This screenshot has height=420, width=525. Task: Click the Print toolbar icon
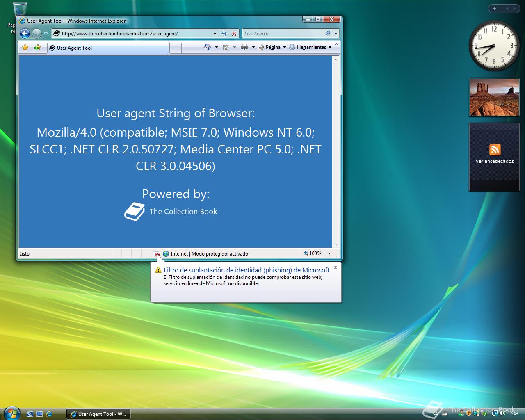(x=244, y=47)
